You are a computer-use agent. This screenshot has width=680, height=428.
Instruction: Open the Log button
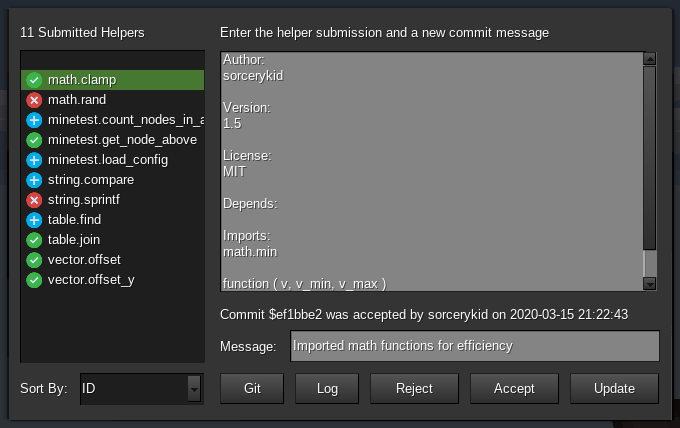[327, 388]
